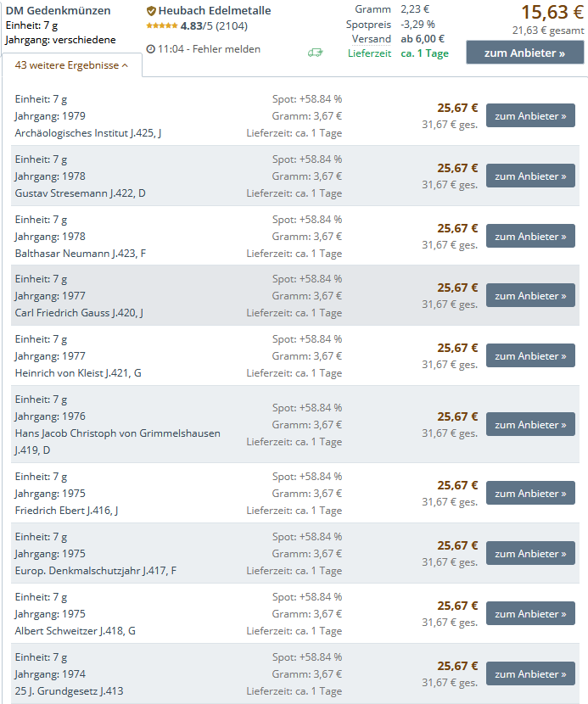
Task: Visit the provider for Albert Schweitzer J.418
Action: pos(530,614)
